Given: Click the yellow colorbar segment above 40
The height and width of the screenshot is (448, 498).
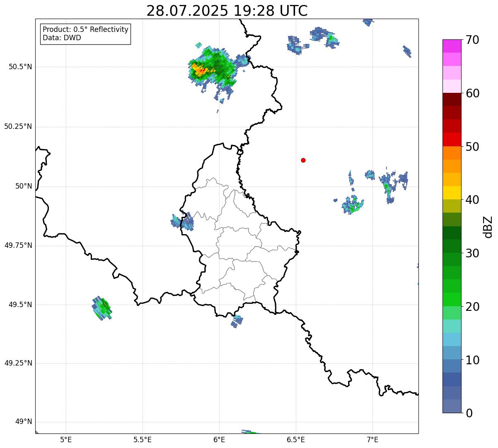Looking at the screenshot, I should (x=452, y=193).
